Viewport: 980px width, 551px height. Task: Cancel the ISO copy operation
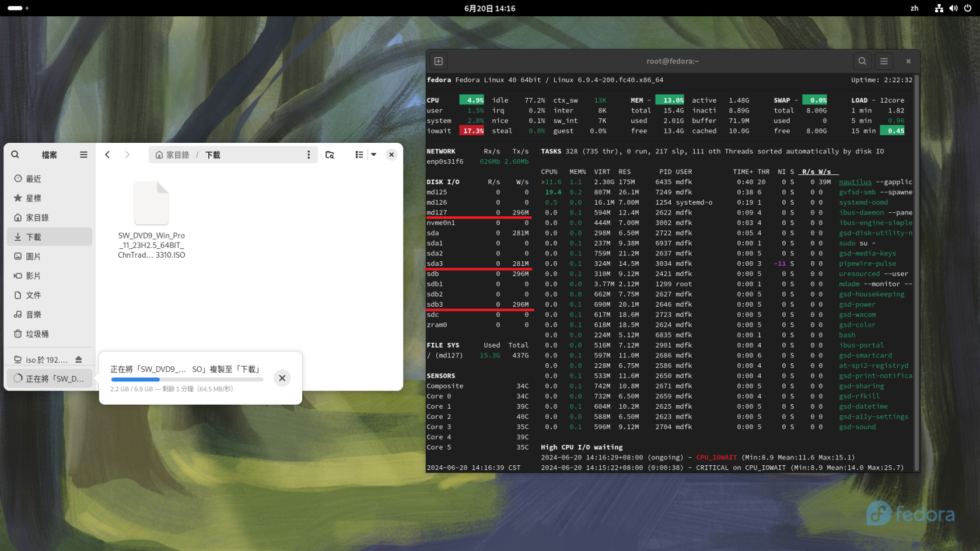282,378
